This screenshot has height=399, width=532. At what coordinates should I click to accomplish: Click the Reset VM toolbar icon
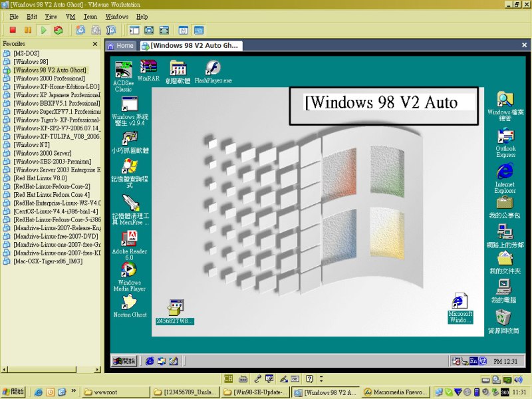[59, 30]
